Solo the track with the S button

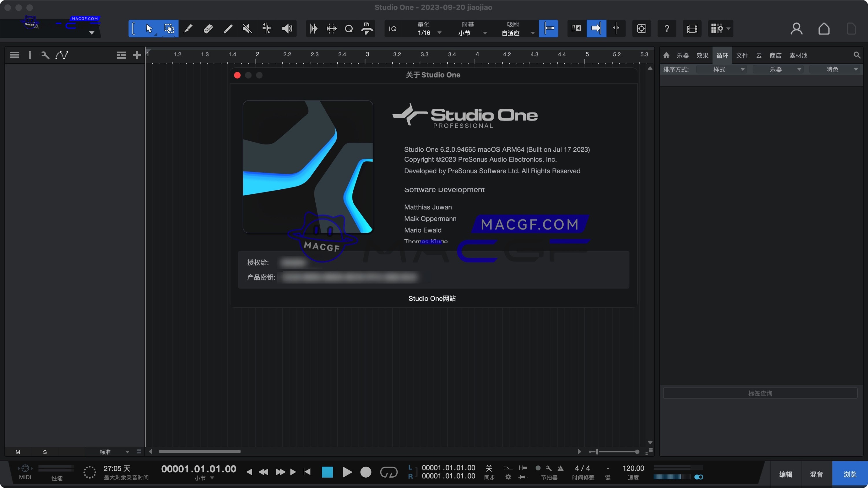coord(45,452)
